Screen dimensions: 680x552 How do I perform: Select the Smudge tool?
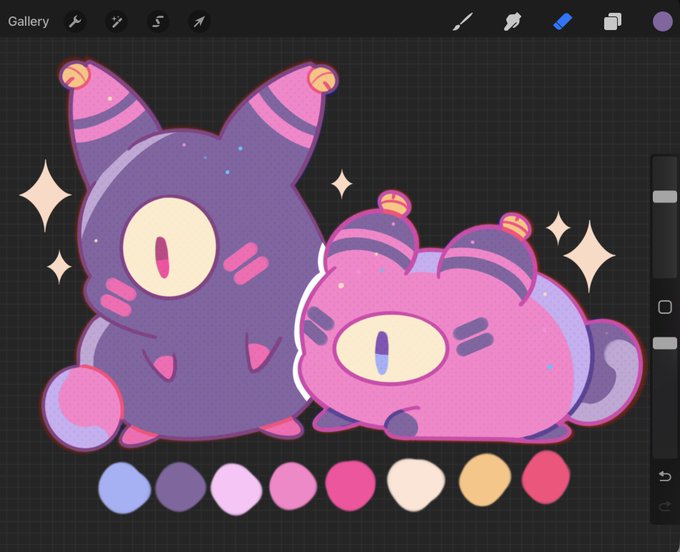[512, 21]
